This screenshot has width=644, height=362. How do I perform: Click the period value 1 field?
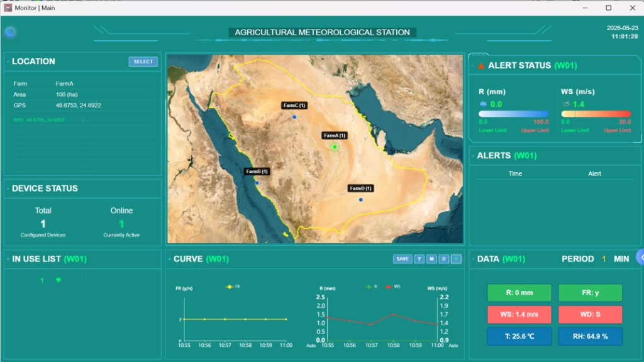604,259
